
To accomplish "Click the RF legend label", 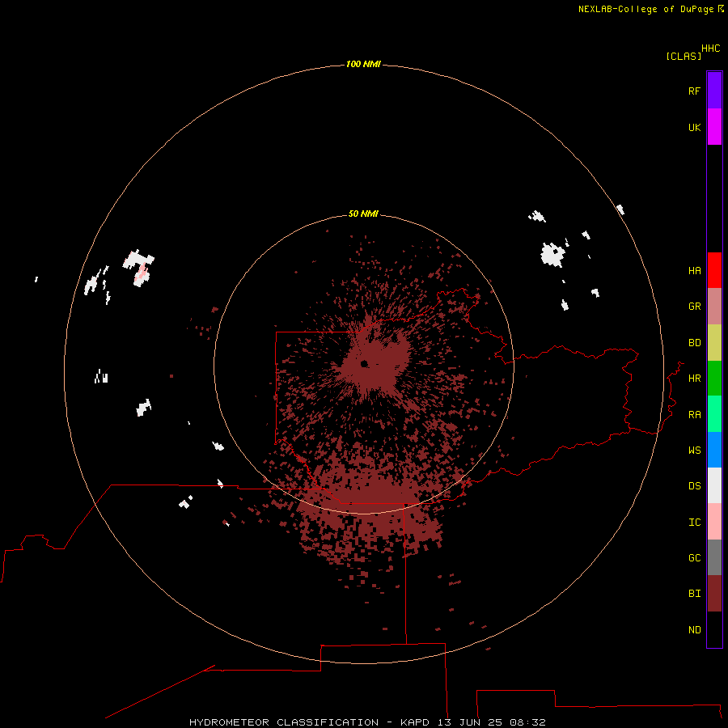I will coord(694,91).
